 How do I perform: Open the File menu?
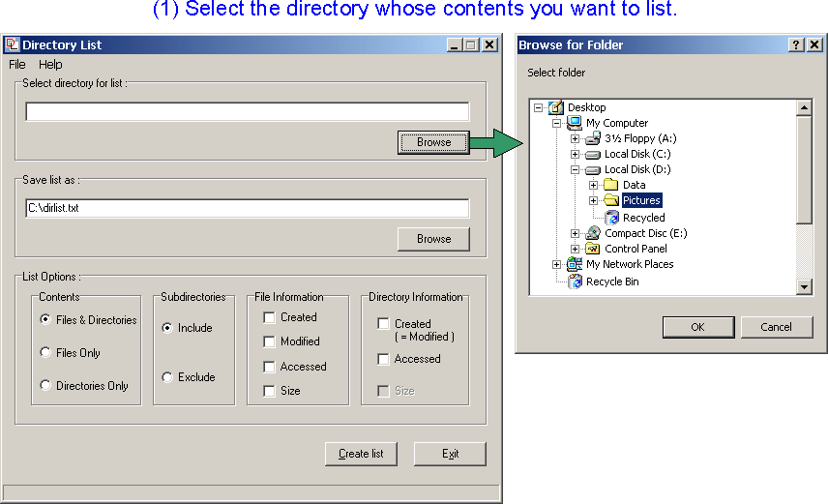click(16, 65)
